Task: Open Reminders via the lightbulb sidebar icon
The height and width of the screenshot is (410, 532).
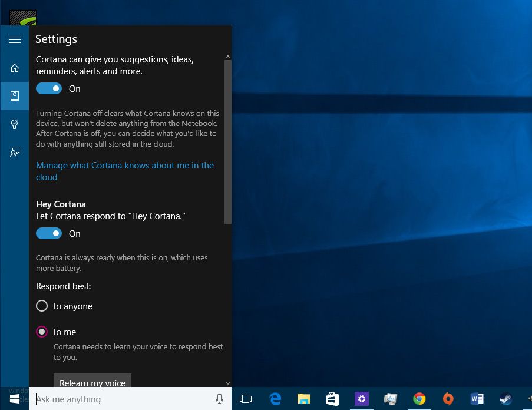Action: [x=14, y=124]
